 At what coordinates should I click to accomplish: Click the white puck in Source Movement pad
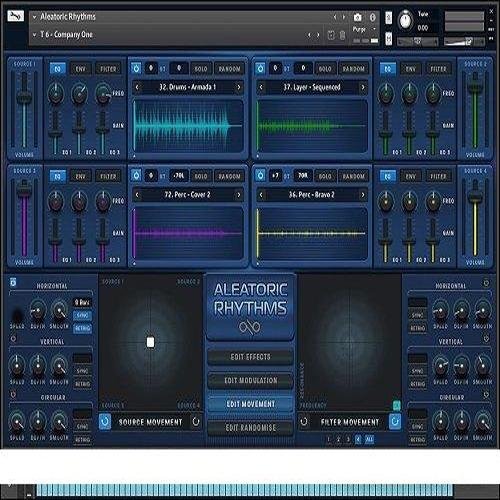coord(150,342)
